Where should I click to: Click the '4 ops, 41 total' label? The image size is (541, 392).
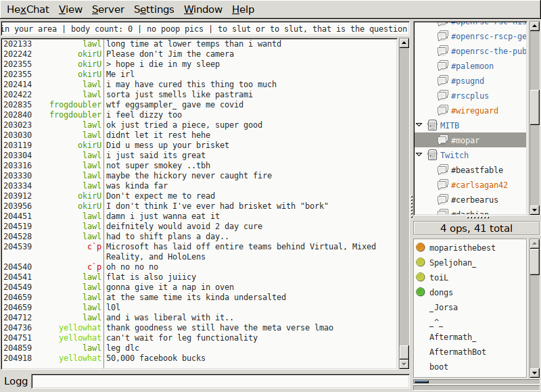[476, 228]
